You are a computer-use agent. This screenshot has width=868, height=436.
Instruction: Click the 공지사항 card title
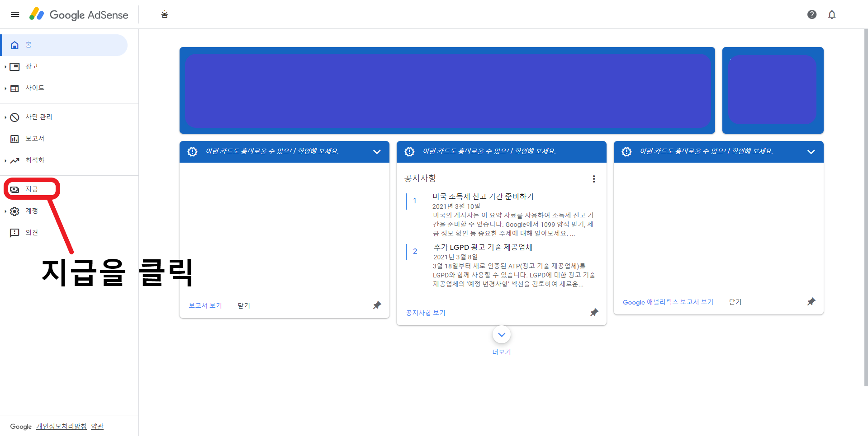[420, 178]
